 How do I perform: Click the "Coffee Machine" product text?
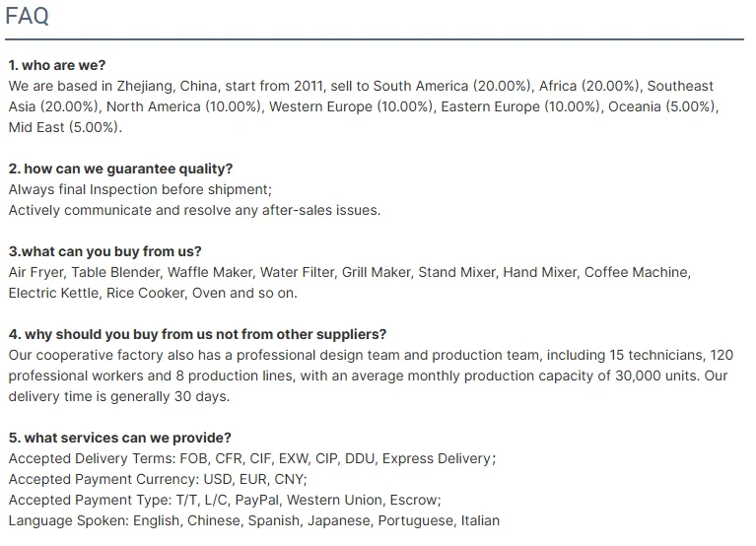637,272
